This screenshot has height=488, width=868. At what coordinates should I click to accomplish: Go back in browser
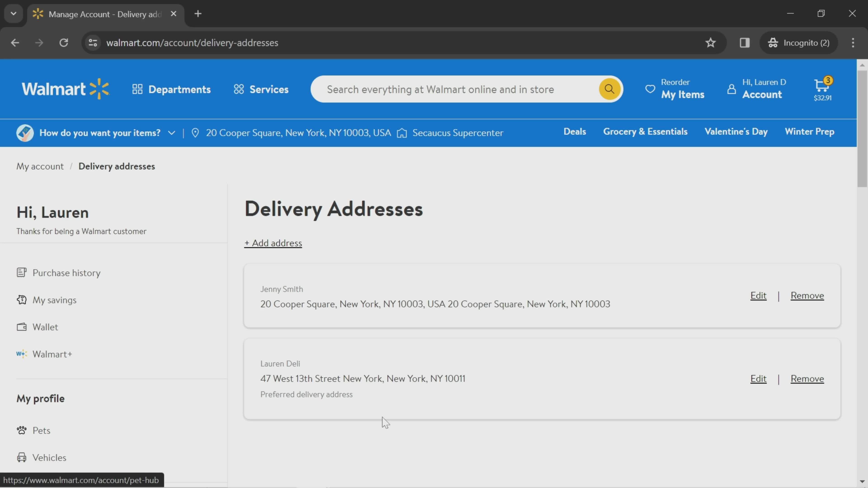[x=15, y=43]
